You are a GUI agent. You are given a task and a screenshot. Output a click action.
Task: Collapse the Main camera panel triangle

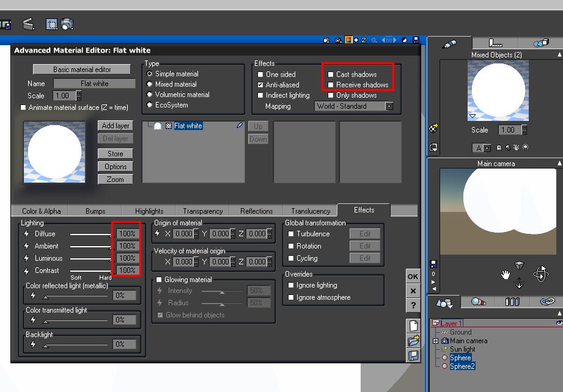tap(560, 163)
